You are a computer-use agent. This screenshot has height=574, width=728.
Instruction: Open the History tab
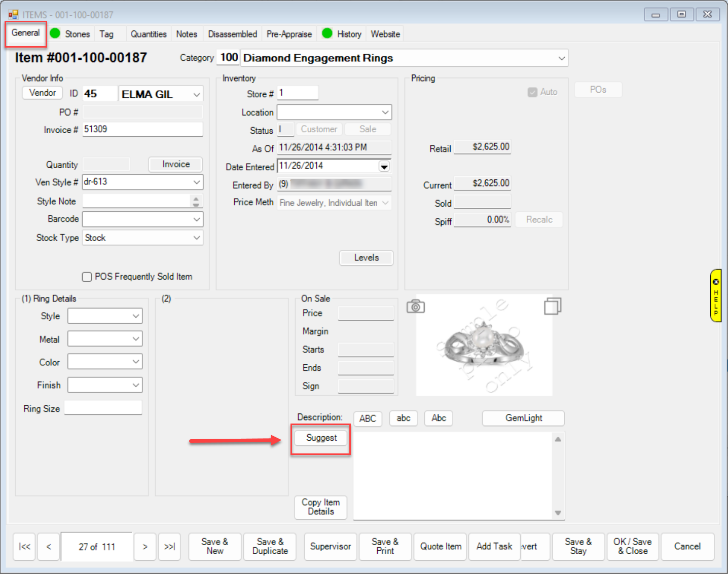pyautogui.click(x=349, y=34)
